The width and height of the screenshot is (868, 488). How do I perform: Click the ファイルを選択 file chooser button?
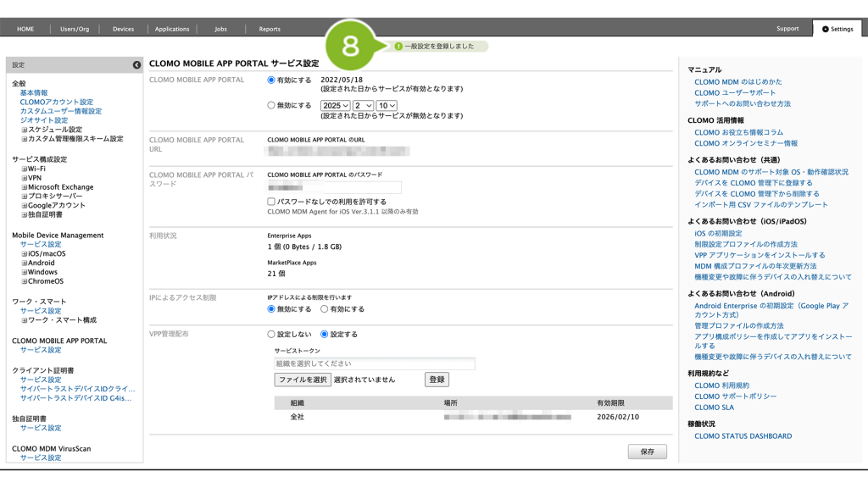[303, 380]
